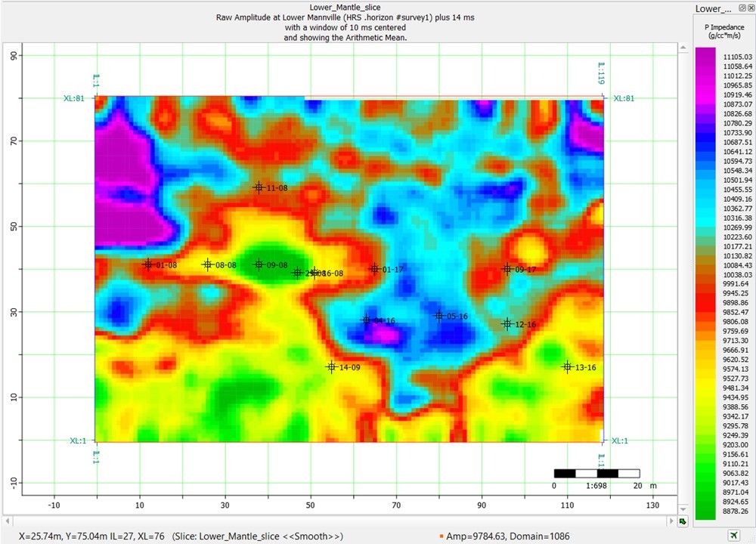Click the airplane icon below the color key

(734, 536)
